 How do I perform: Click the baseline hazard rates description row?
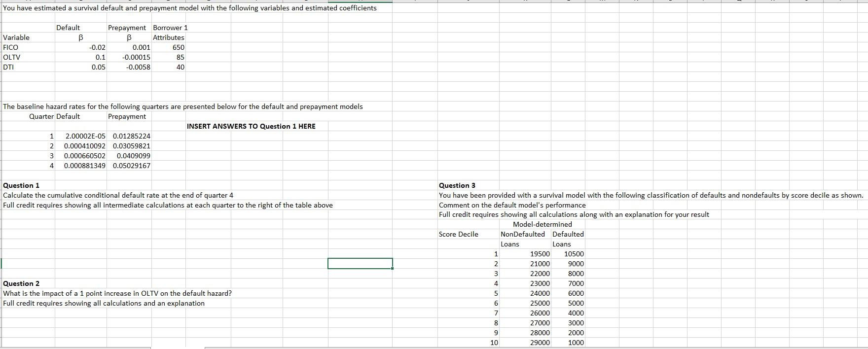(x=183, y=106)
